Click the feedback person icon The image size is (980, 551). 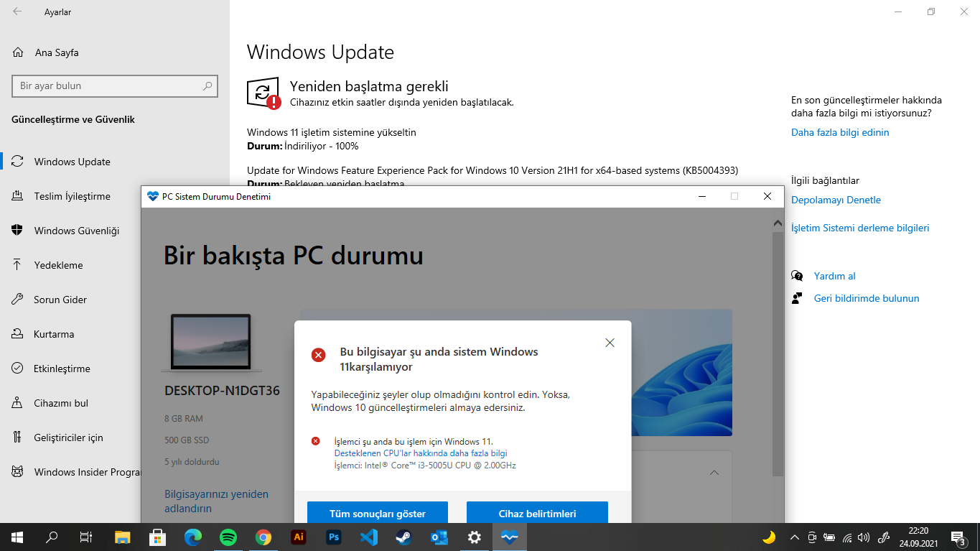tap(797, 298)
